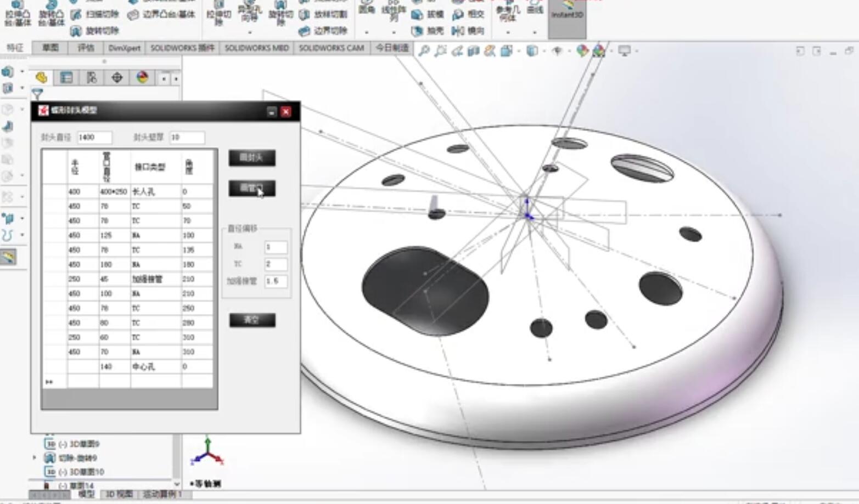This screenshot has height=504, width=859.
Task: Switch to the 草图 sketch tab
Action: tap(50, 48)
